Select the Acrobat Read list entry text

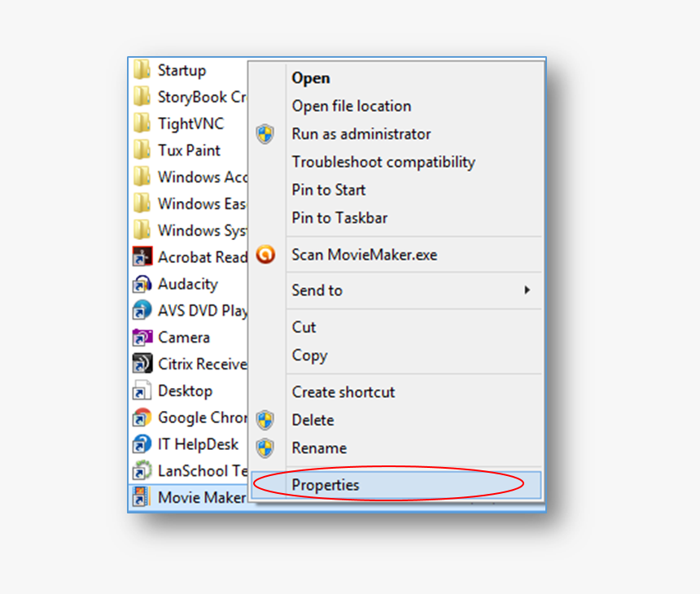coord(202,257)
